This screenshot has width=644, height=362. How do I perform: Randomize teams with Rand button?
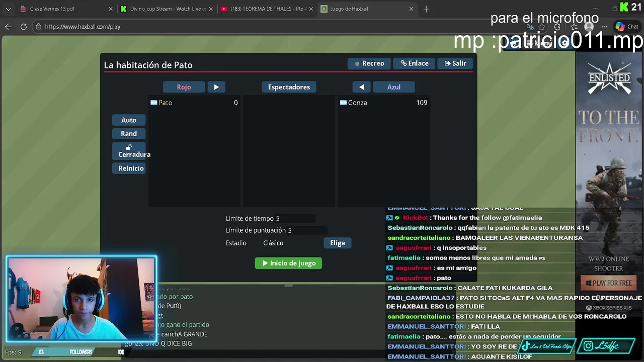click(129, 134)
